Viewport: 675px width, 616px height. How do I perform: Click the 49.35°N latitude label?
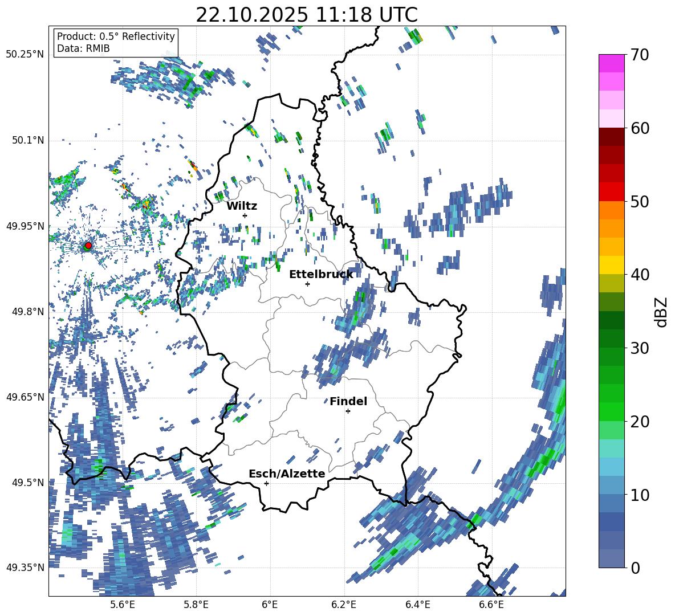coord(25,568)
